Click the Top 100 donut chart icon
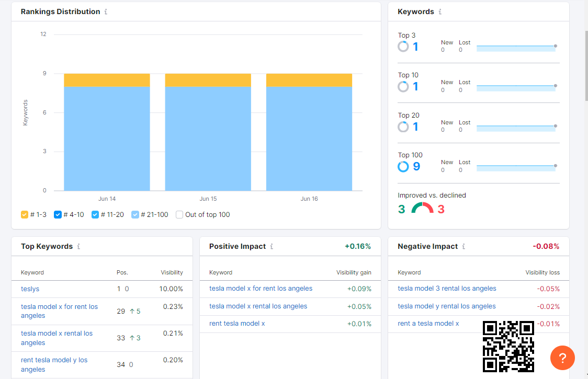The image size is (588, 379). (403, 167)
